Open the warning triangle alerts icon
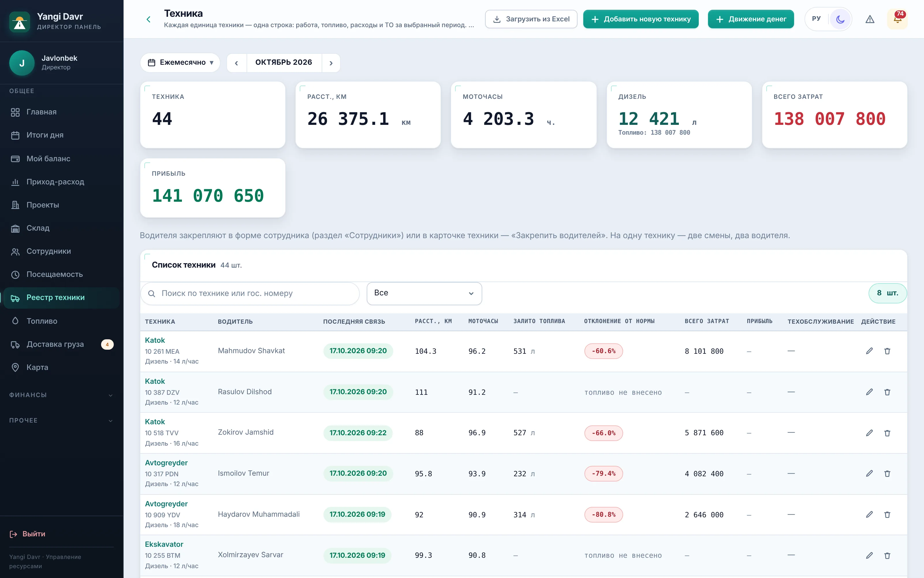The height and width of the screenshot is (578, 924). (870, 19)
